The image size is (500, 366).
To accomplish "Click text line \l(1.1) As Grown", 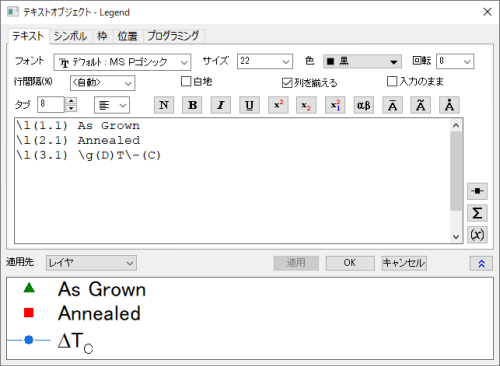I will tap(78, 126).
